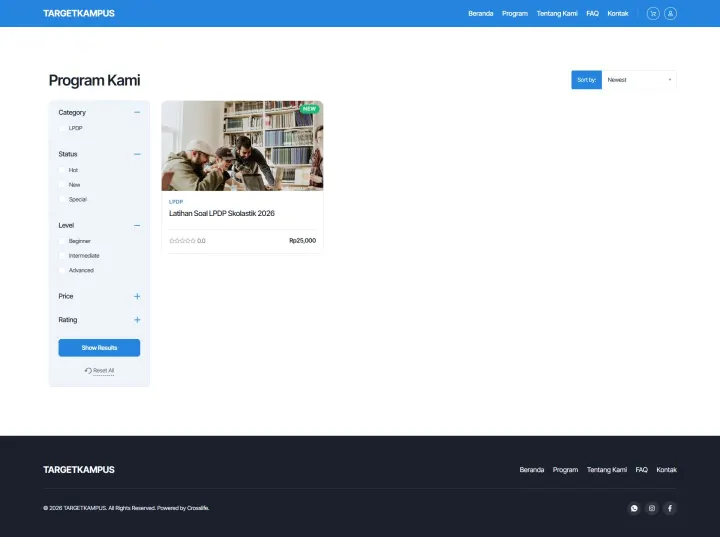Image resolution: width=720 pixels, height=537 pixels.
Task: Collapse the Level filter section
Action: (x=137, y=225)
